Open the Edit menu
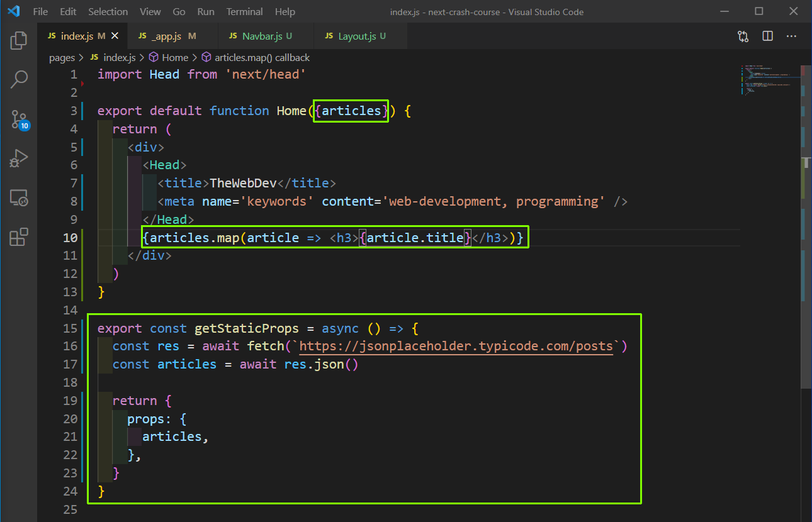The width and height of the screenshot is (812, 522). [x=68, y=11]
